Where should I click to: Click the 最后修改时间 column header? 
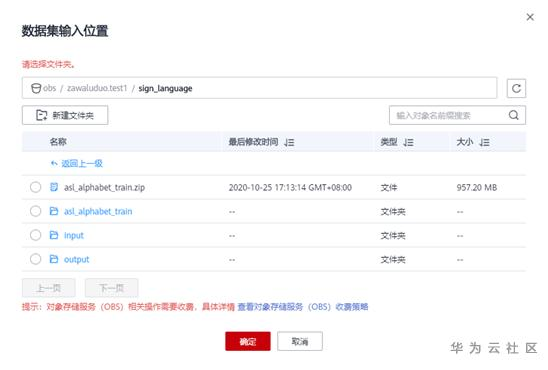tap(253, 142)
